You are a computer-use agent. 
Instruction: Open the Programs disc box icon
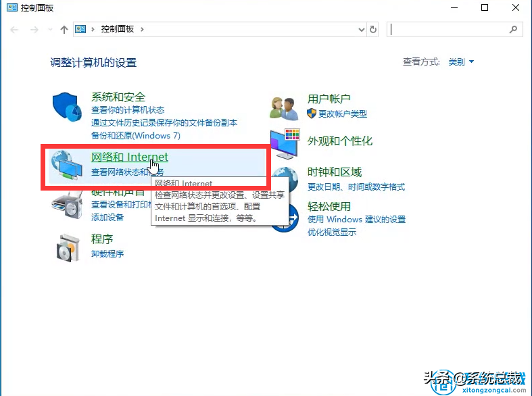click(70, 247)
